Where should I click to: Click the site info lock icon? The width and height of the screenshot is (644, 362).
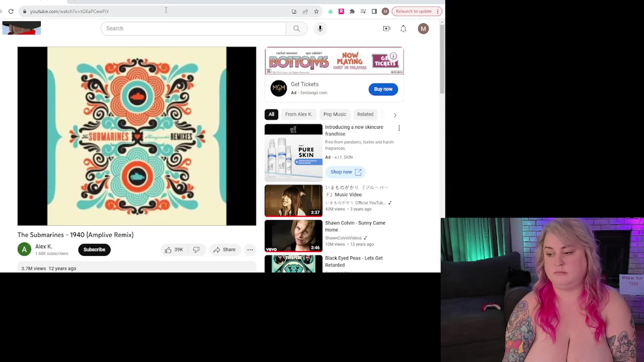tap(24, 11)
